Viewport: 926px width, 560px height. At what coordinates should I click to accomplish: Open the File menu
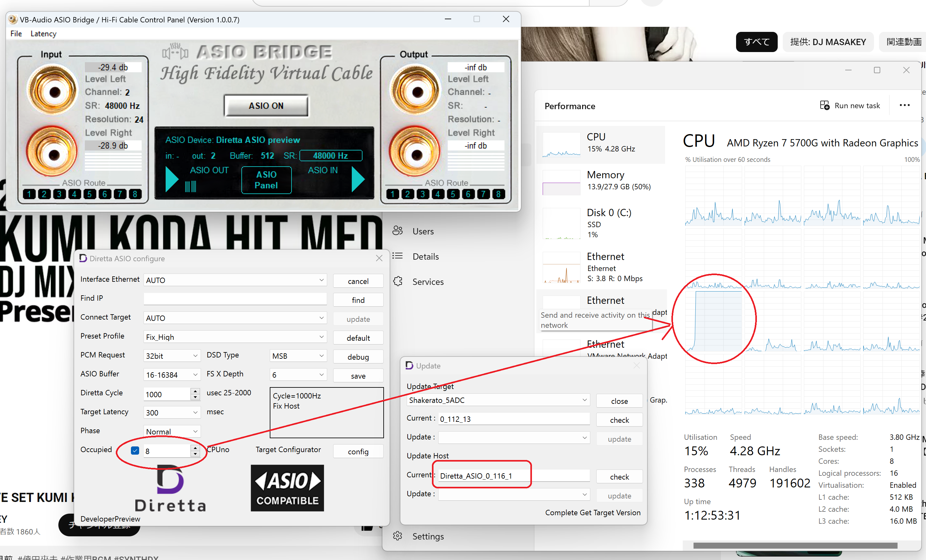16,33
